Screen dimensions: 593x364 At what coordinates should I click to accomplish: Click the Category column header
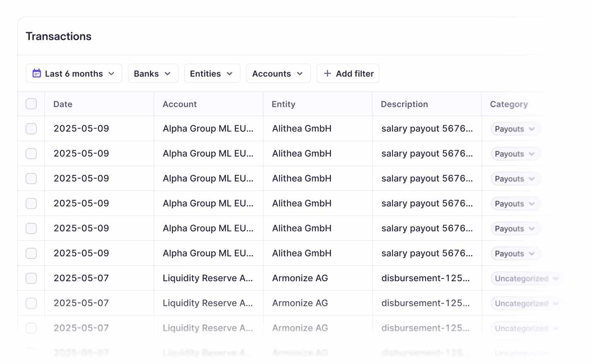[x=509, y=104]
